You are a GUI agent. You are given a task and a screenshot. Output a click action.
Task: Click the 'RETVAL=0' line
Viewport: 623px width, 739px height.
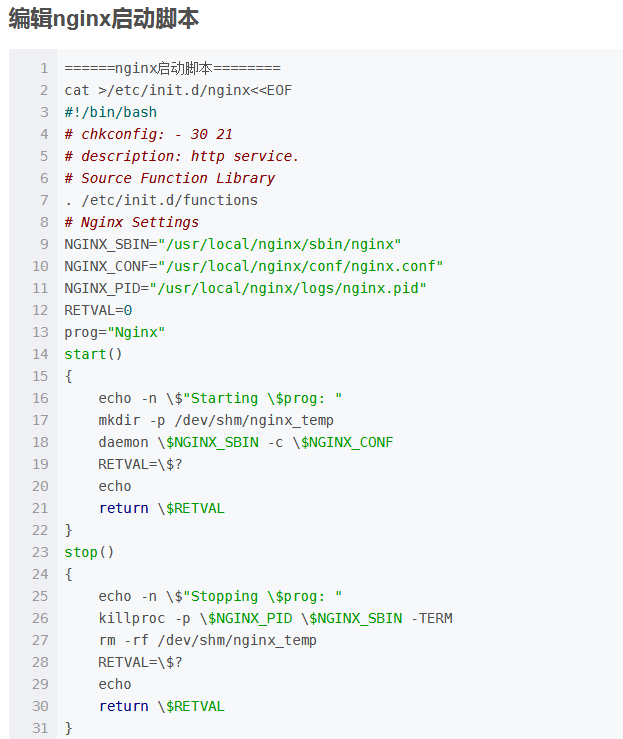[x=98, y=310]
